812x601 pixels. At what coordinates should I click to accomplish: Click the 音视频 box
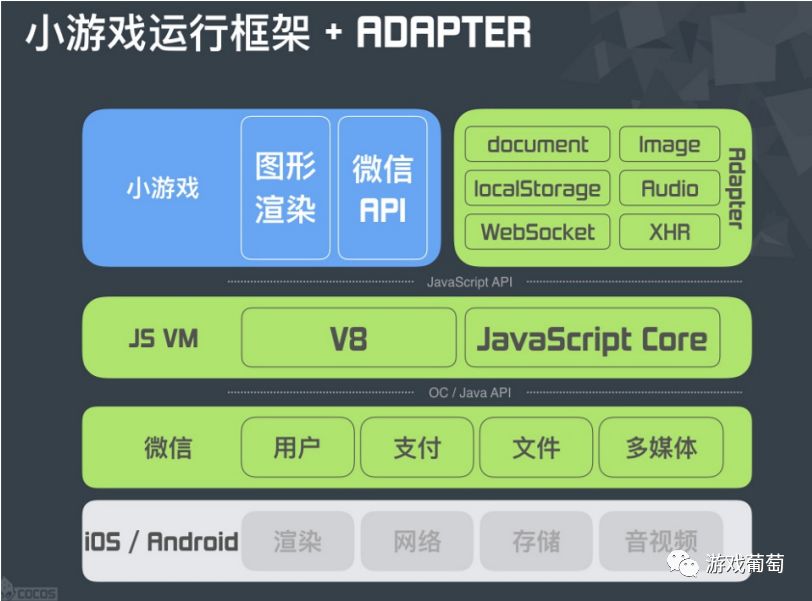coord(661,541)
